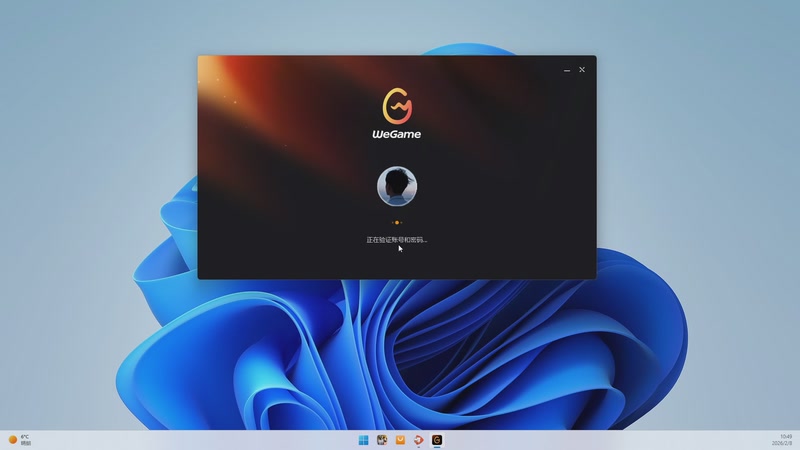800x450 pixels.
Task: Open the Windows Start menu
Action: pyautogui.click(x=363, y=440)
